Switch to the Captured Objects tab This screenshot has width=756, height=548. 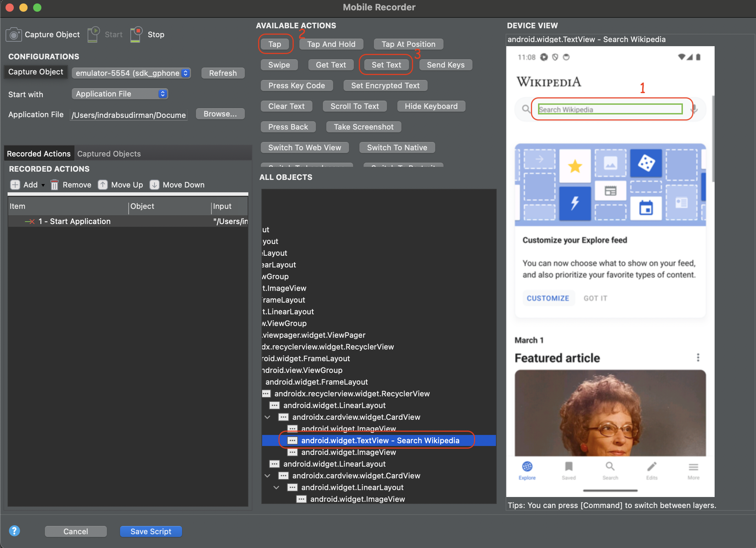109,154
